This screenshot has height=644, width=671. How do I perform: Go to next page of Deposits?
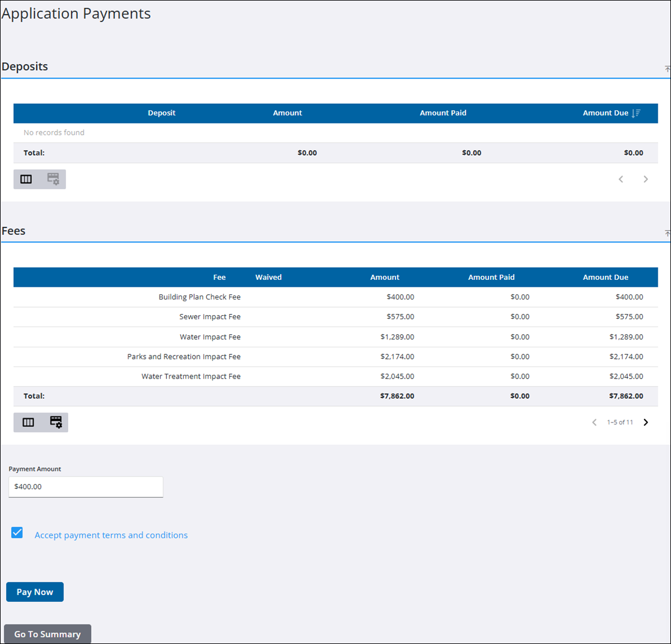[646, 179]
